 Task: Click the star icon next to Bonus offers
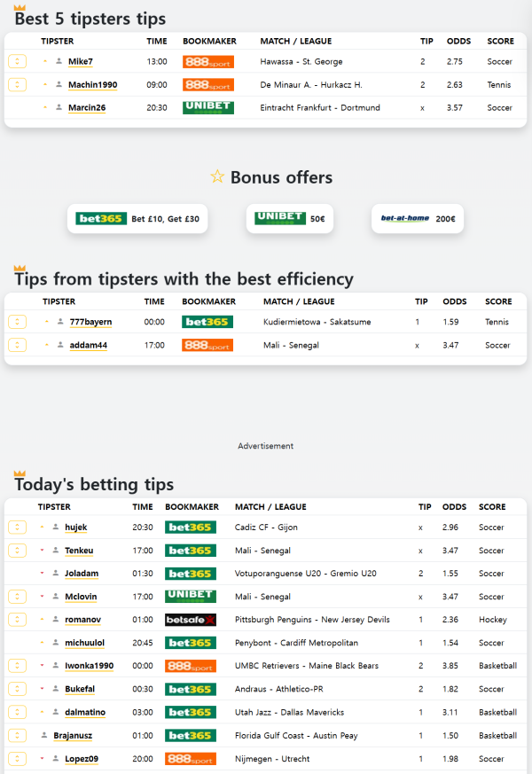pos(217,176)
